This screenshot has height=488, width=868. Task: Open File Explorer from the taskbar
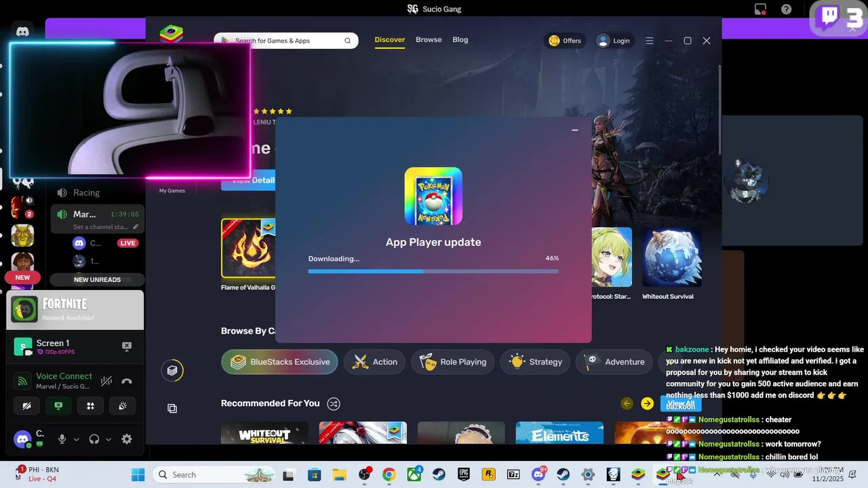point(339,474)
